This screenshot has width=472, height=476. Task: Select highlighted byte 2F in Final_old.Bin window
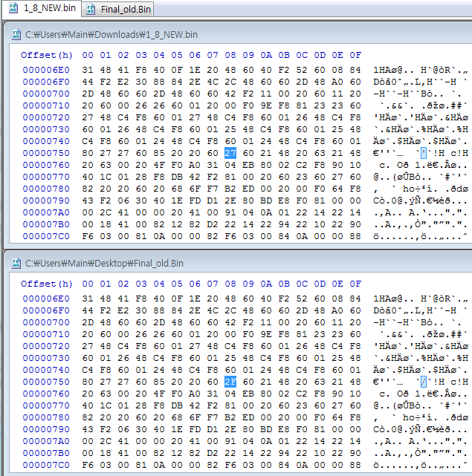click(x=230, y=382)
